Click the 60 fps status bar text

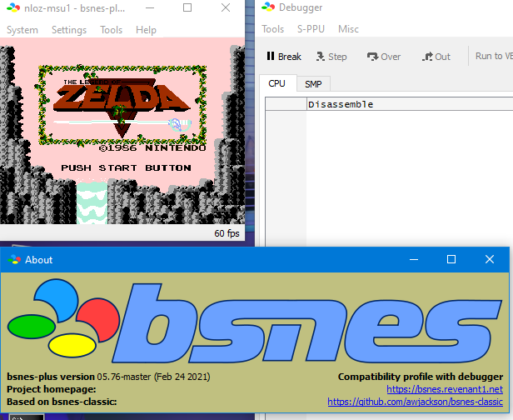pyautogui.click(x=227, y=233)
